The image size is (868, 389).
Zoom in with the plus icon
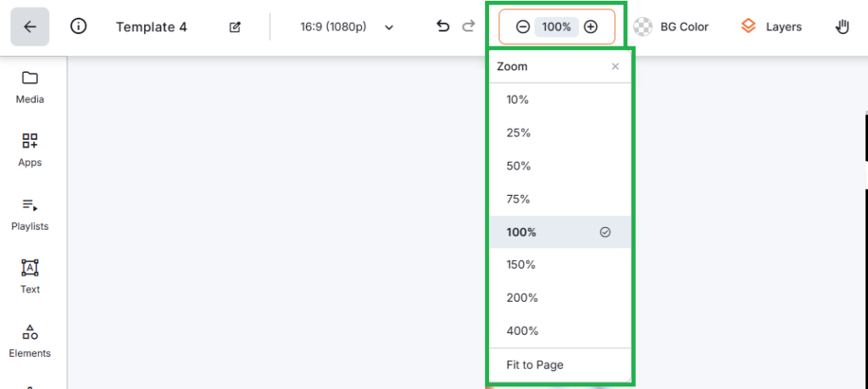(x=591, y=26)
